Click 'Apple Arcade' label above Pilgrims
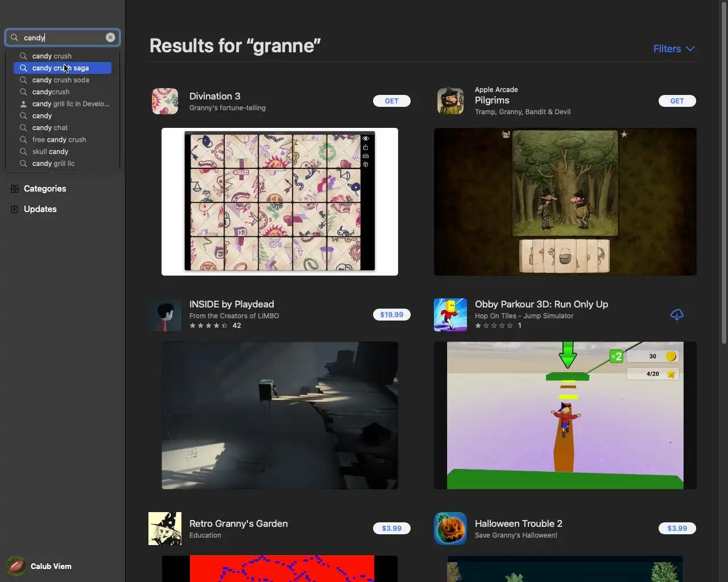This screenshot has height=582, width=728. pos(497,89)
